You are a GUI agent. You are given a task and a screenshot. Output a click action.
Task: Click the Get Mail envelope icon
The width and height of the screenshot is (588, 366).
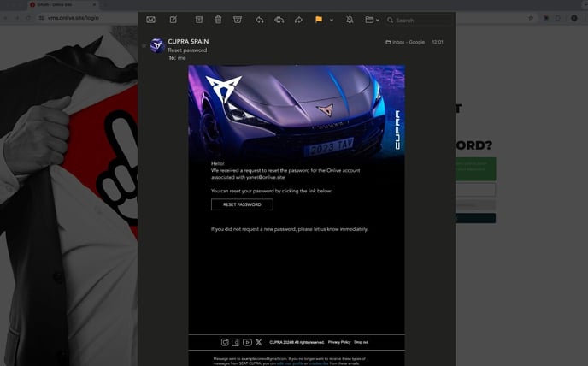click(x=150, y=20)
